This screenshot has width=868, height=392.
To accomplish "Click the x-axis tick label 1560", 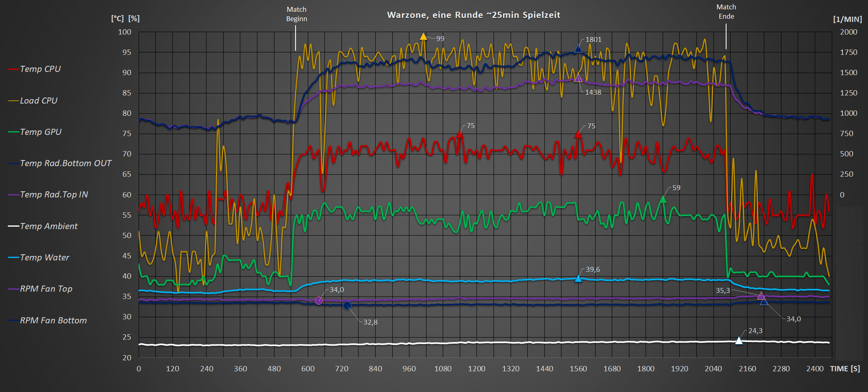I will pos(578,368).
